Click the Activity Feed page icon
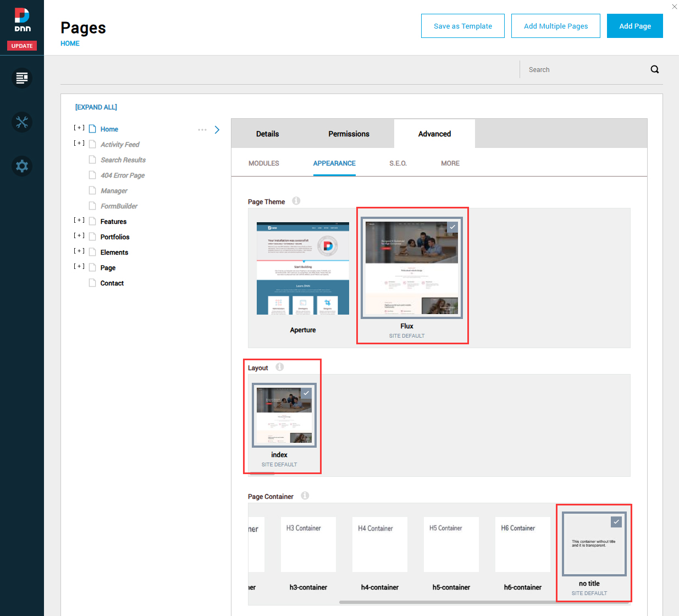679x616 pixels. [x=92, y=144]
